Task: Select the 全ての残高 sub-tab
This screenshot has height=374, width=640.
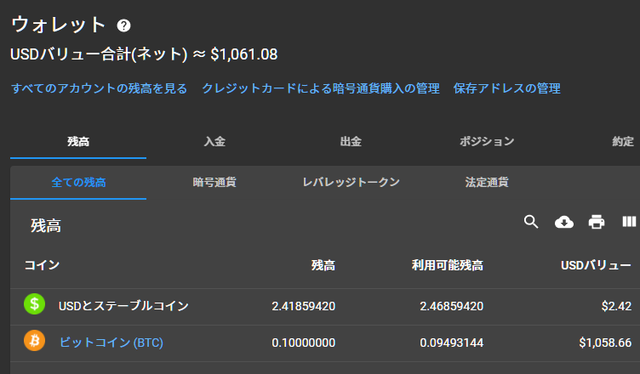Action: (x=78, y=182)
